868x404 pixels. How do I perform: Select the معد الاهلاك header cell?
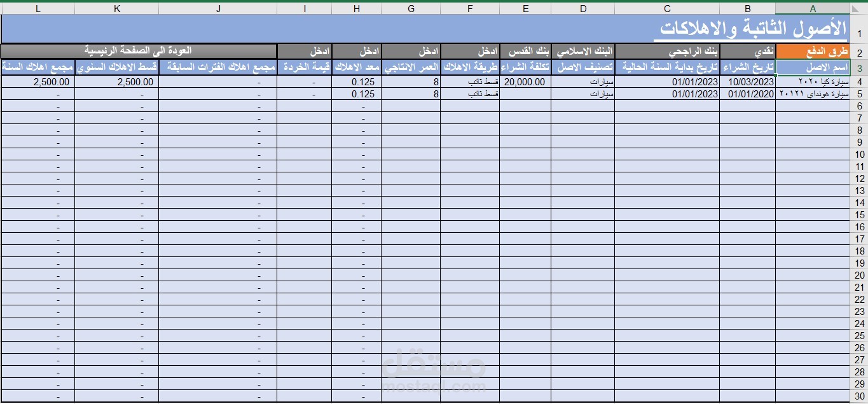(356, 67)
